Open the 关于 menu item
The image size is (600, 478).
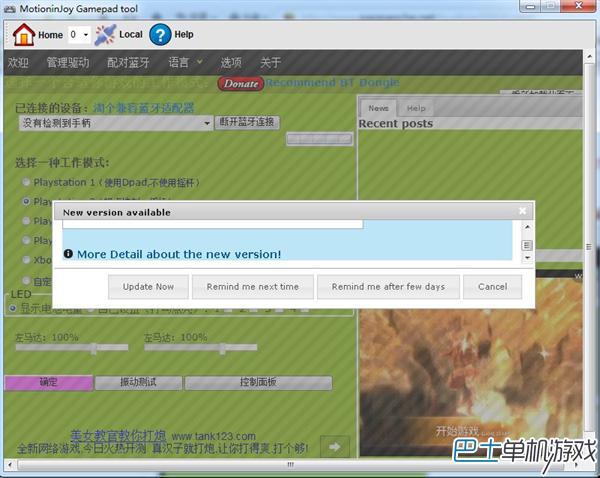tap(271, 62)
